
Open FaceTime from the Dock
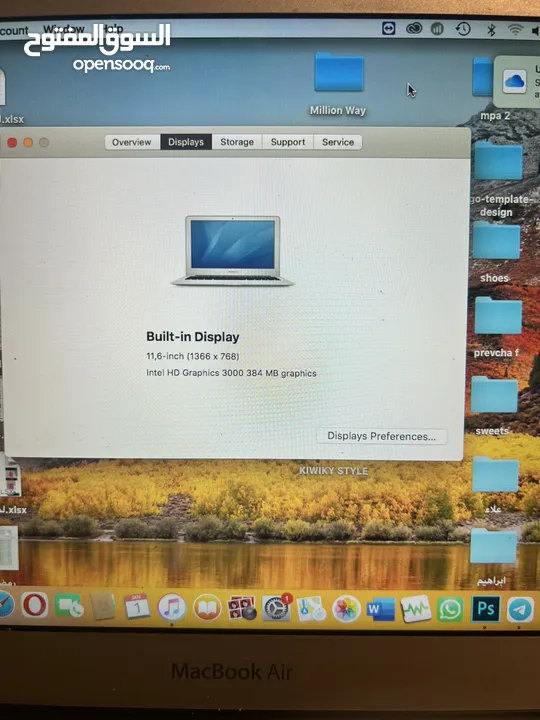tap(69, 606)
